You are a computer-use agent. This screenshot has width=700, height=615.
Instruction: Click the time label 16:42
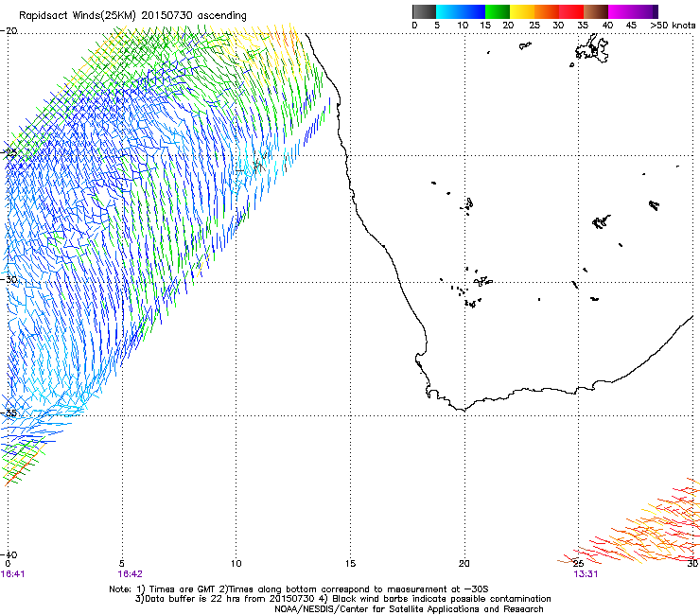[x=130, y=574]
